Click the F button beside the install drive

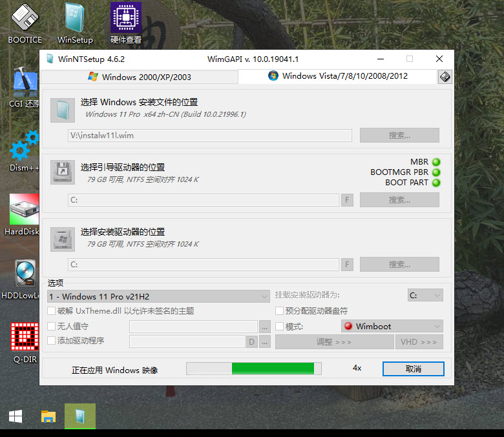point(347,265)
